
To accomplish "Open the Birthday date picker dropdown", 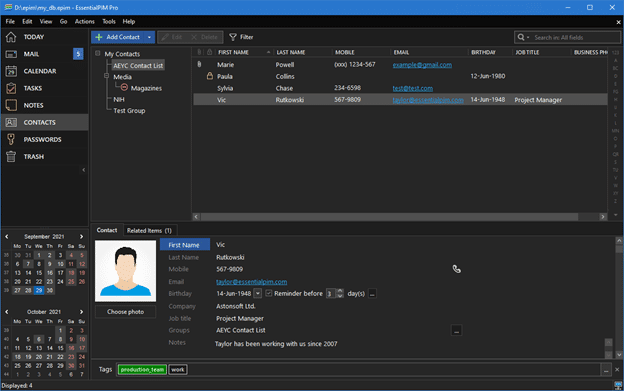I will (x=257, y=294).
